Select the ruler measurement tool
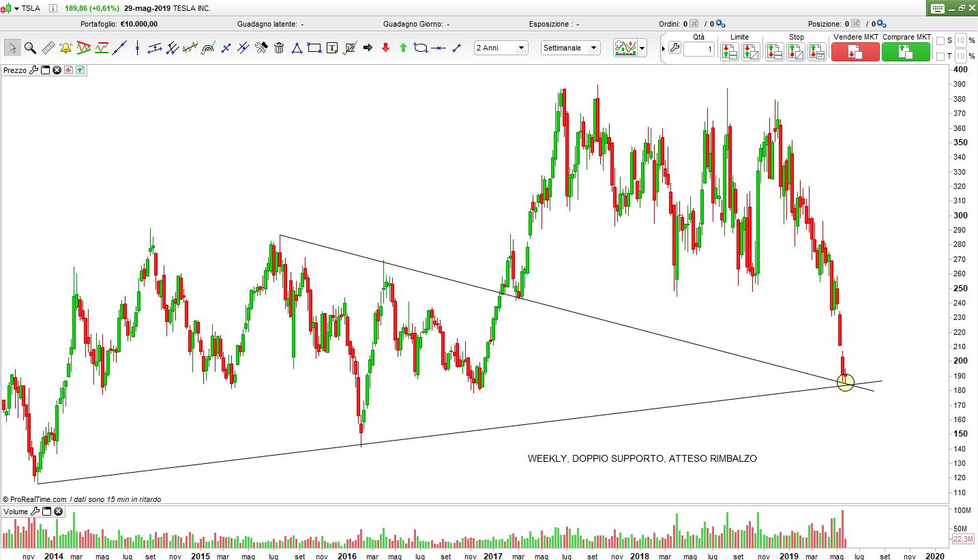The height and width of the screenshot is (560, 978). coord(48,48)
